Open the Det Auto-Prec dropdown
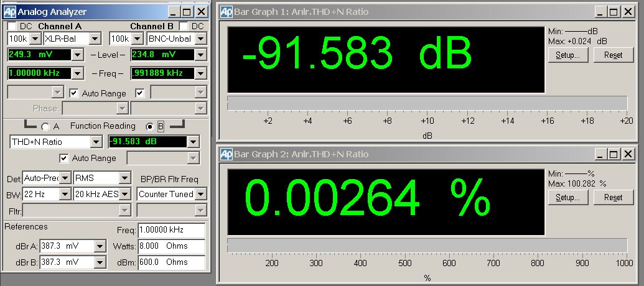This screenshot has width=644, height=286. click(x=65, y=178)
